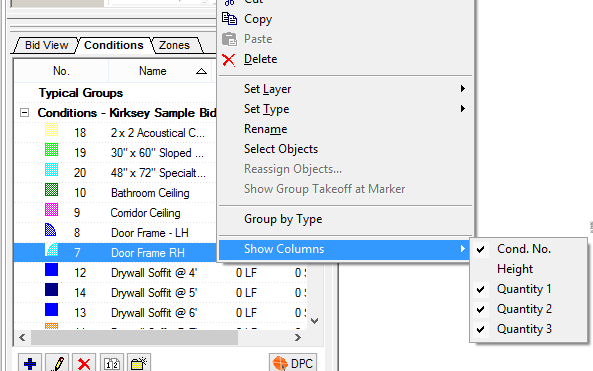
Task: Click the horizontal scrollbar right arrow
Action: click(298, 337)
